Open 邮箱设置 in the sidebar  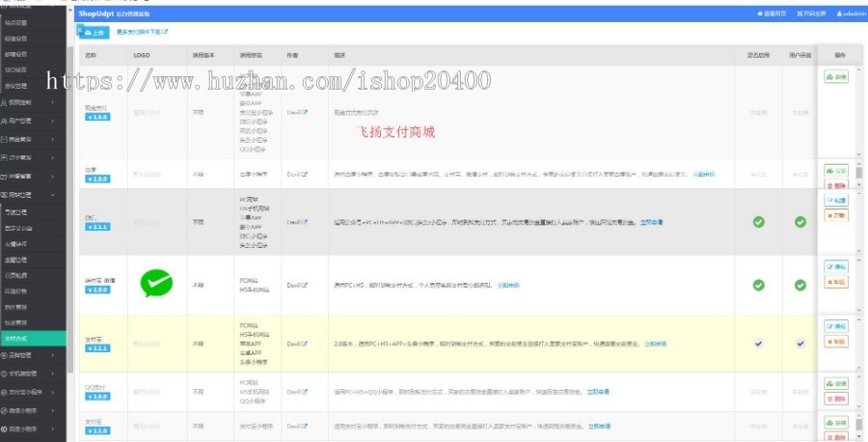pos(15,54)
